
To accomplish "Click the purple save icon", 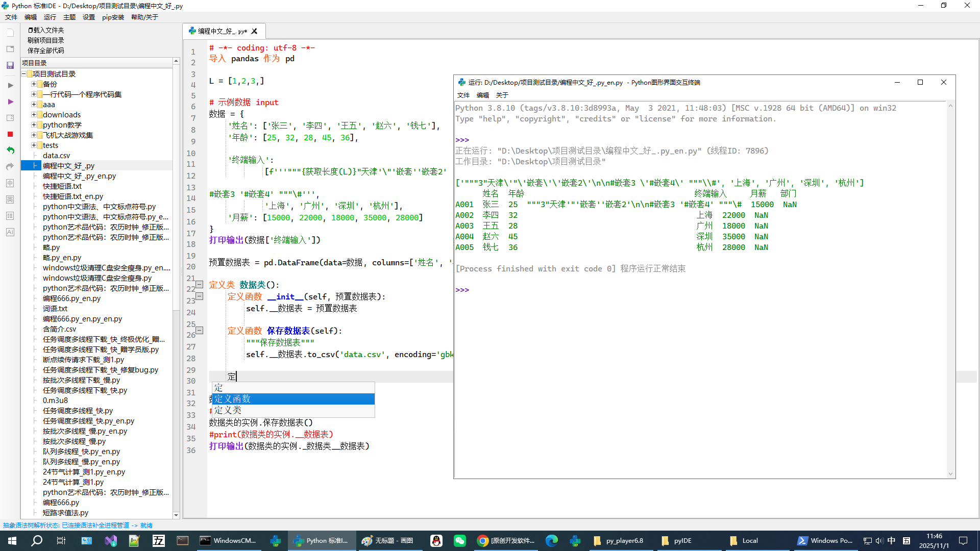I will tap(10, 65).
